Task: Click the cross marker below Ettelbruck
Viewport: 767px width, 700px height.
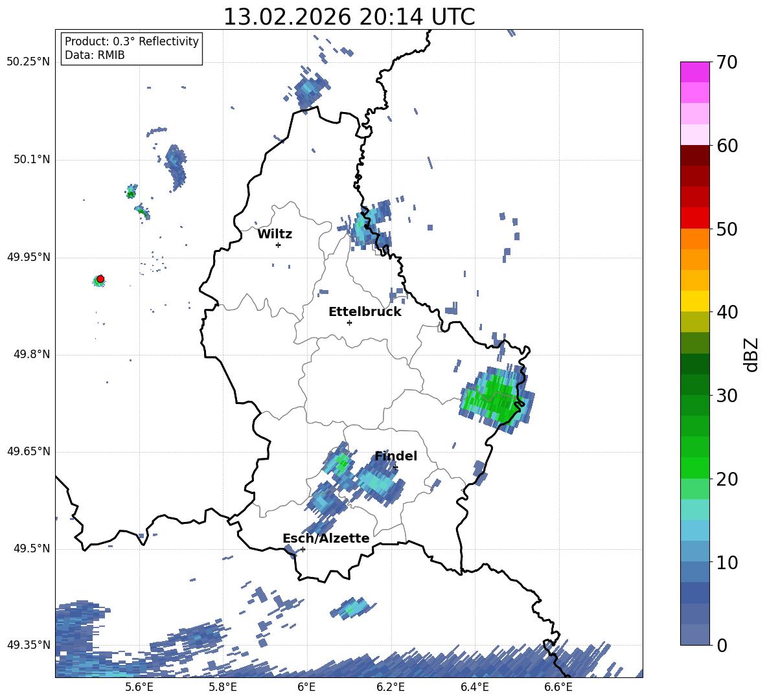Action: (349, 322)
